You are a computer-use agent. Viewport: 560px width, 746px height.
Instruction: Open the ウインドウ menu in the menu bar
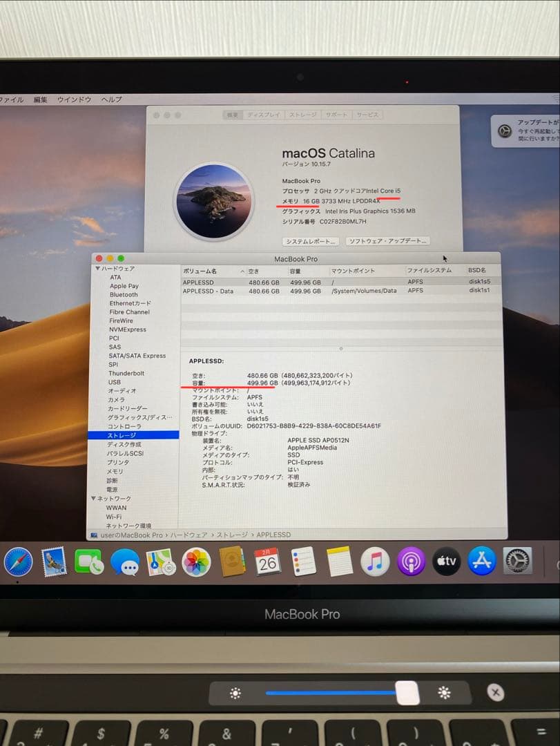tap(74, 99)
